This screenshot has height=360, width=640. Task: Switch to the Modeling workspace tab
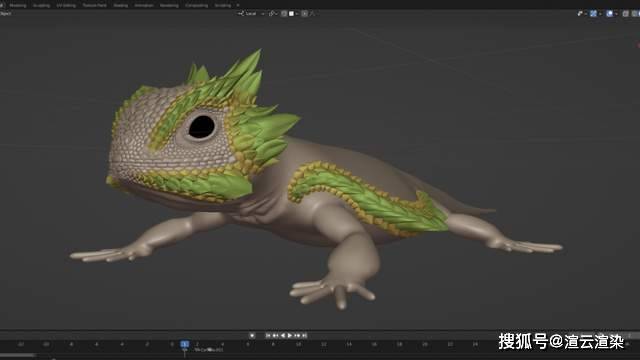[18, 5]
